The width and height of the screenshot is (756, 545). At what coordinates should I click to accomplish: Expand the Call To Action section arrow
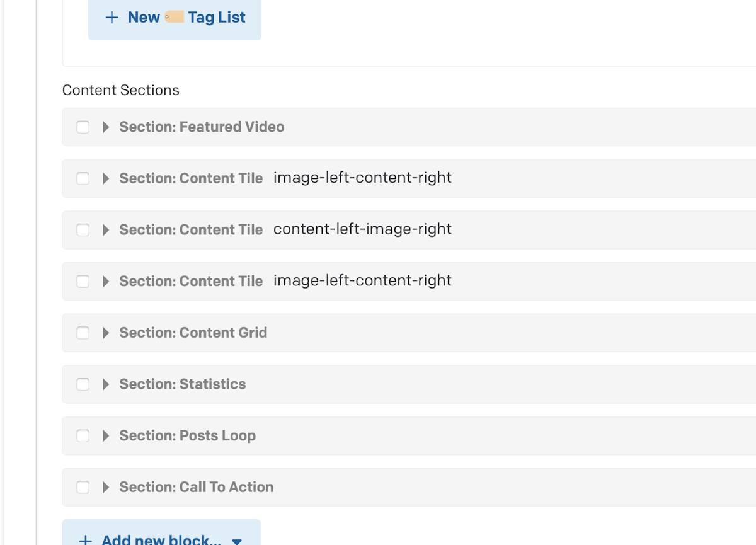[x=106, y=487]
